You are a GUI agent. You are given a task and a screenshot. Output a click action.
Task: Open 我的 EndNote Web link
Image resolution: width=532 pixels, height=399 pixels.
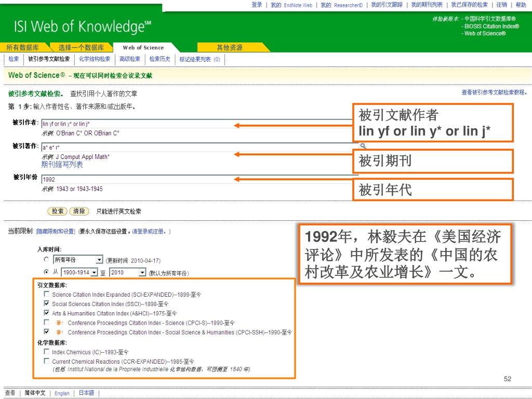(291, 5)
